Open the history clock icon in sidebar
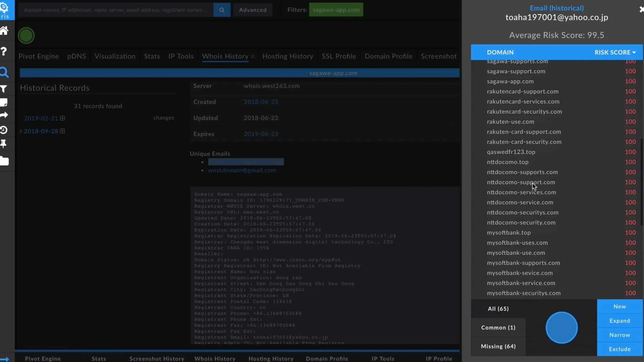Image resolution: width=644 pixels, height=362 pixels. click(x=4, y=130)
